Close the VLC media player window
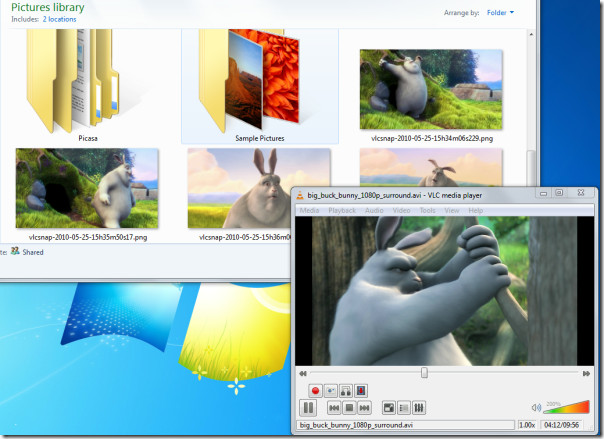The width and height of the screenshot is (604, 439). (581, 193)
